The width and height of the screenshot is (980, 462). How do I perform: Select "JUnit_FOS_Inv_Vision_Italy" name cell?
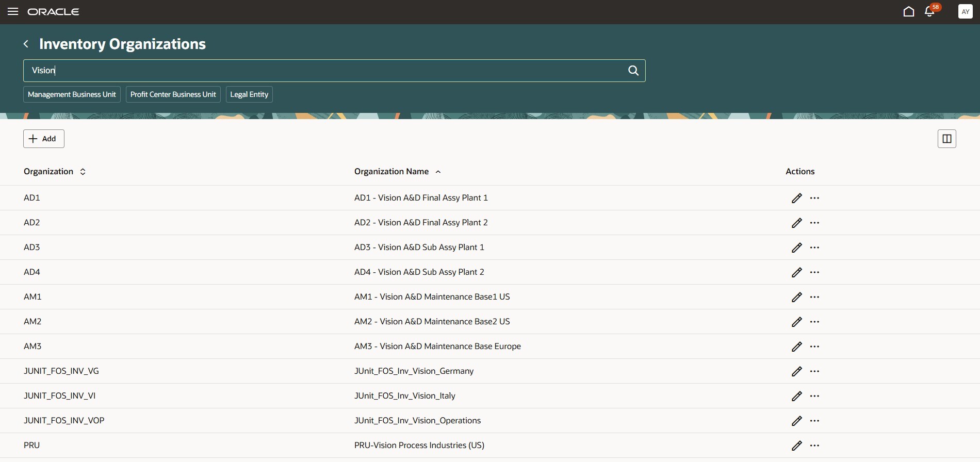pos(405,395)
